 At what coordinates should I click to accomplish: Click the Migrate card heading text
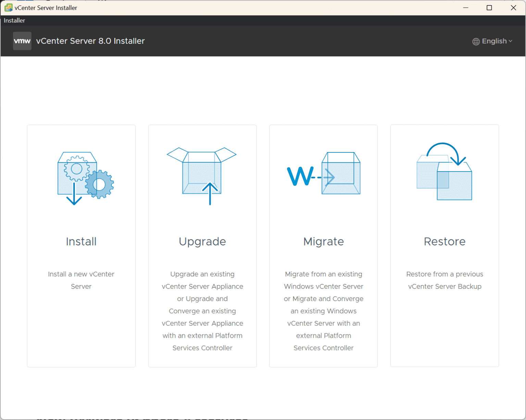(323, 242)
